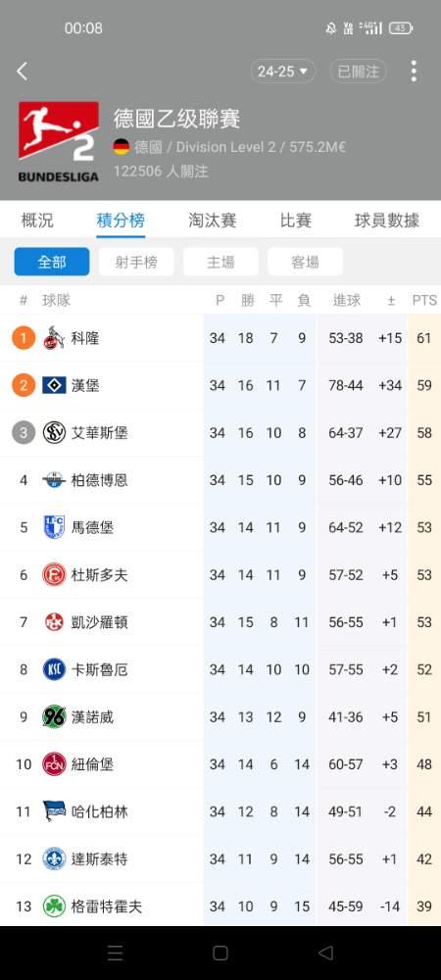Switch to the 淘汰賽 tab
Viewport: 441px width, 980px height.
(x=213, y=220)
